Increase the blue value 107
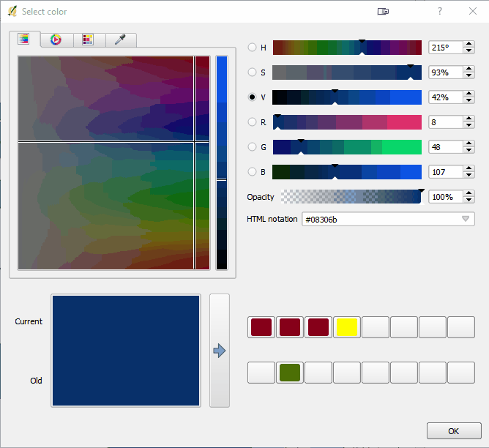Image resolution: width=489 pixels, height=448 pixels. (469, 168)
